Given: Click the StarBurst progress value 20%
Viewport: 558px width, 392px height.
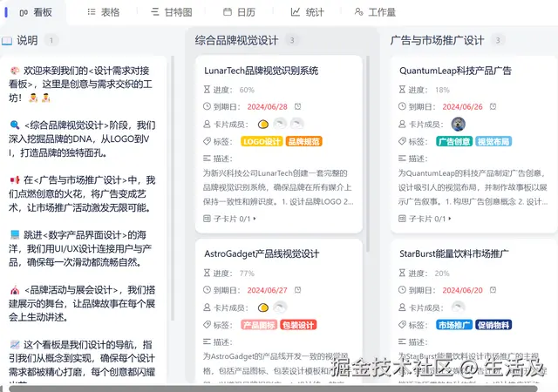Looking at the screenshot, I should coord(442,274).
